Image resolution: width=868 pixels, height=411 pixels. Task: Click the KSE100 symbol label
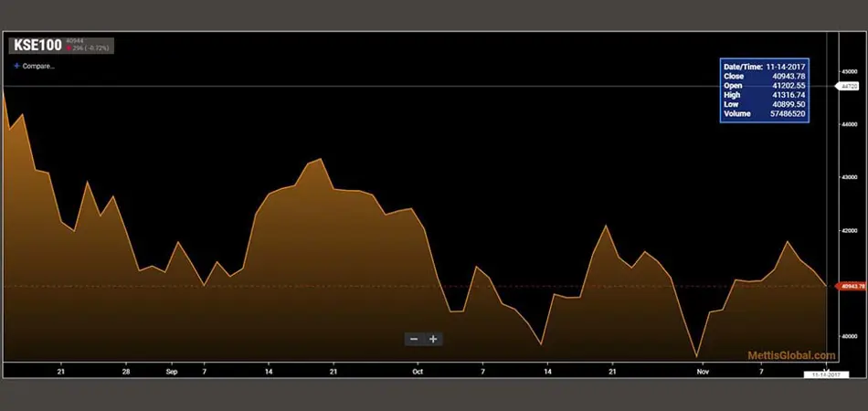(x=37, y=46)
